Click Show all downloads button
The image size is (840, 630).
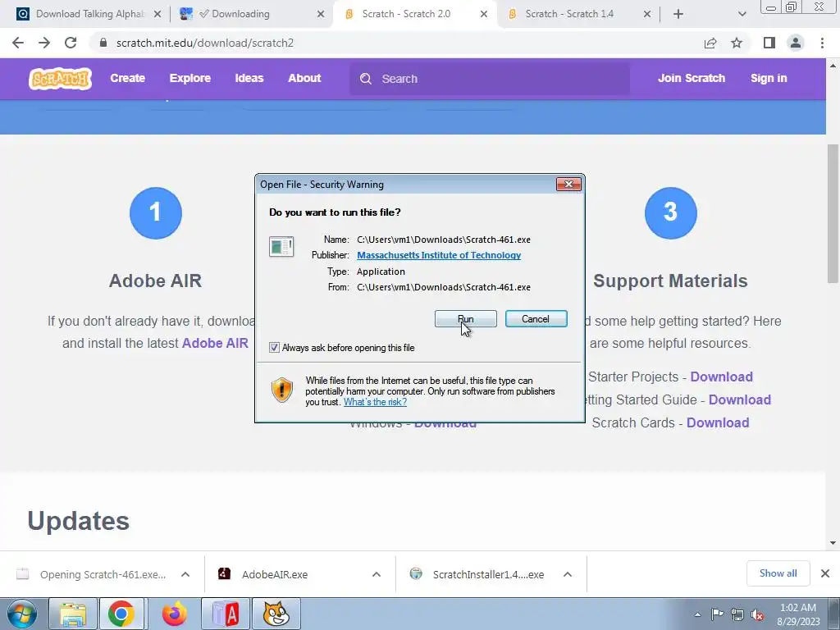tap(778, 573)
